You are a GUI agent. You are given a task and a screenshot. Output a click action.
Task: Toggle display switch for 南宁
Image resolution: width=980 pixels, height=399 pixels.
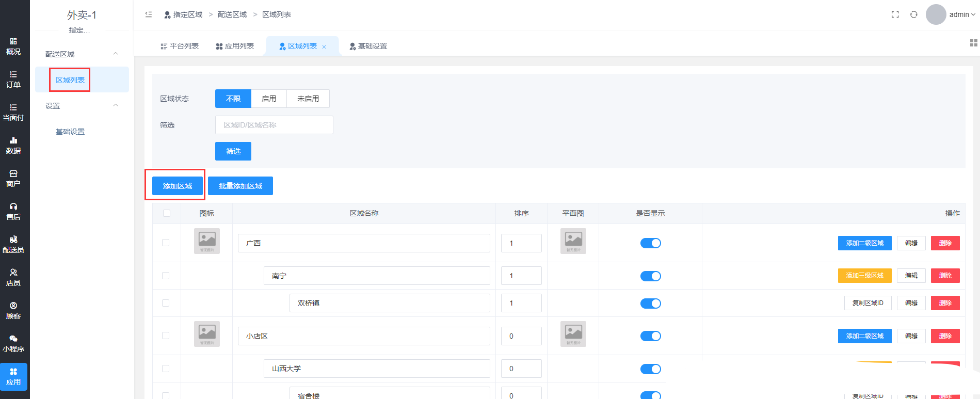[651, 276]
